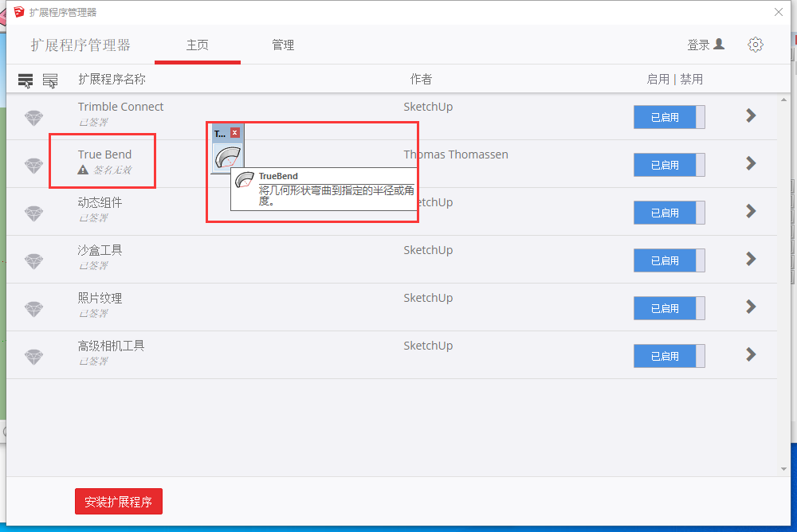Toggle 已启用 switch for 照片纹理
This screenshot has height=532, width=797.
pyautogui.click(x=669, y=308)
